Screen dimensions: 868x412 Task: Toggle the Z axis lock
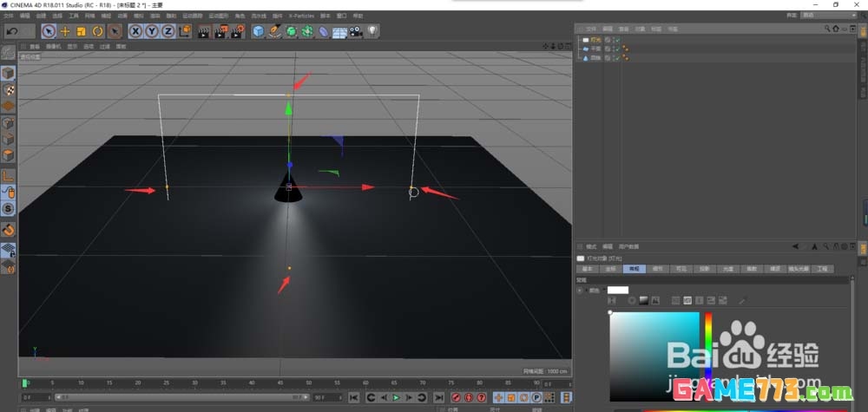click(168, 31)
